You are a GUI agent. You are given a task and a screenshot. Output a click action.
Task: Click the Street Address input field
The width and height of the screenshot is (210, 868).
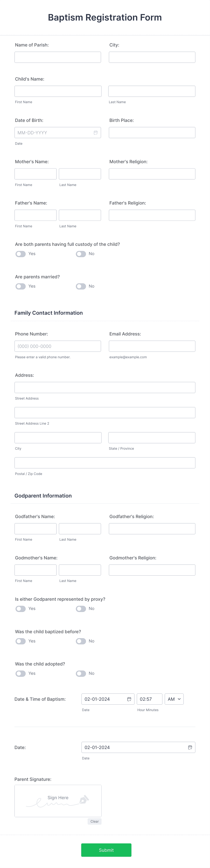pos(105,387)
